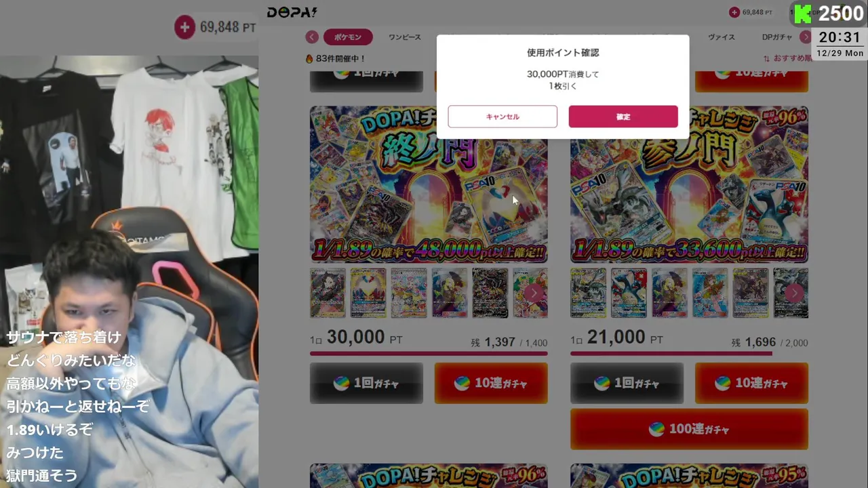This screenshot has height=488, width=868.
Task: Click the chat comment みつけた
Action: [35, 453]
